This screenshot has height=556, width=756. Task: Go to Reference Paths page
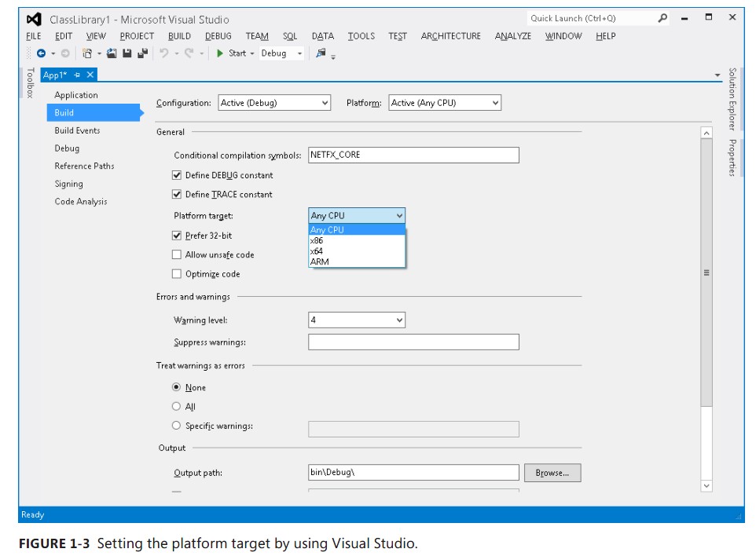(x=84, y=166)
